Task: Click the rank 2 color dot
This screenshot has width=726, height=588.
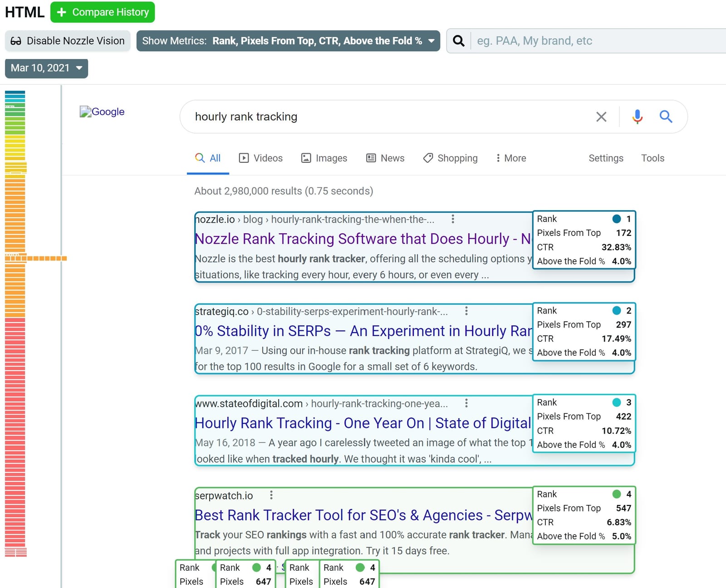Action: [x=617, y=310]
